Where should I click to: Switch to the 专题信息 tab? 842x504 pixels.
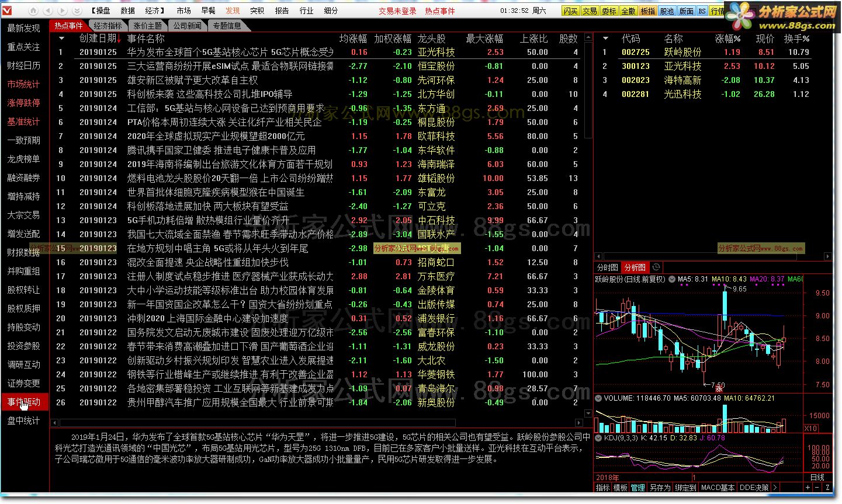pyautogui.click(x=227, y=26)
